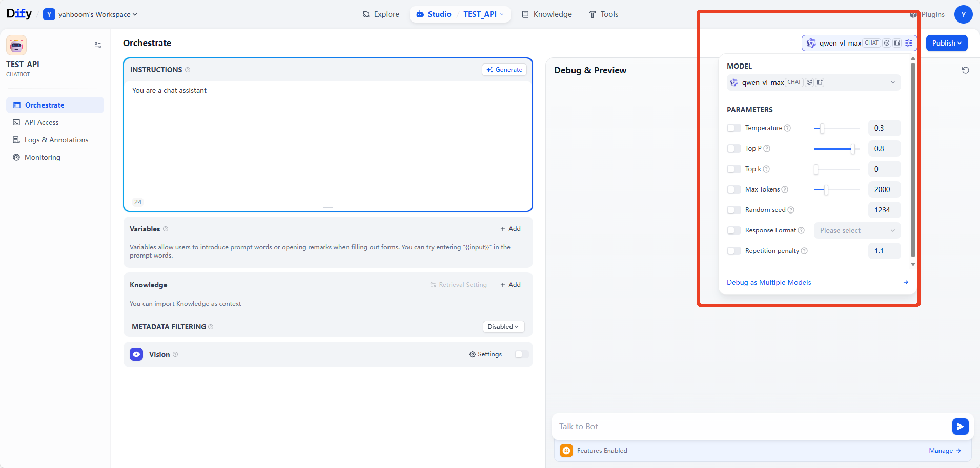Click the Talk to Bot input field
Viewport: 980px width, 468px height.
click(x=752, y=427)
